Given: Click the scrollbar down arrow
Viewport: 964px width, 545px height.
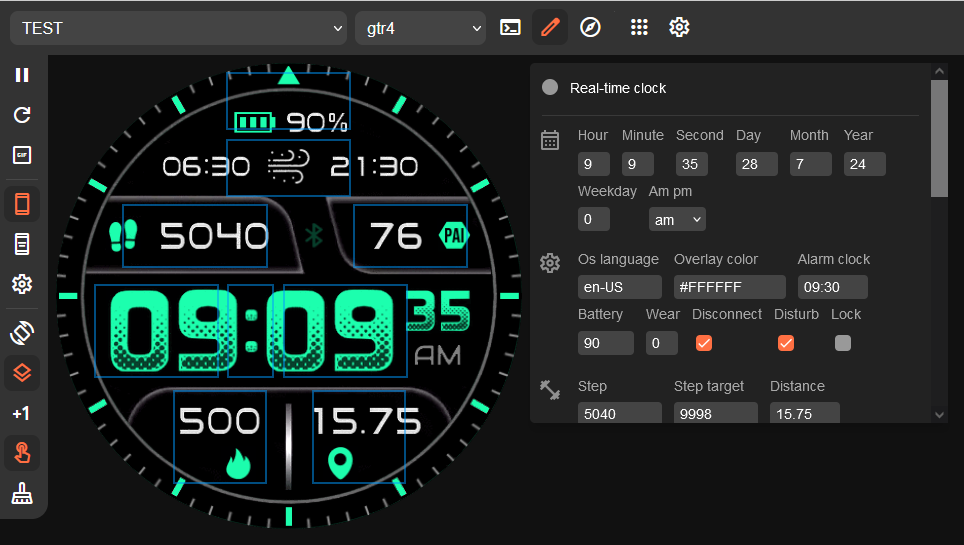Looking at the screenshot, I should [939, 415].
